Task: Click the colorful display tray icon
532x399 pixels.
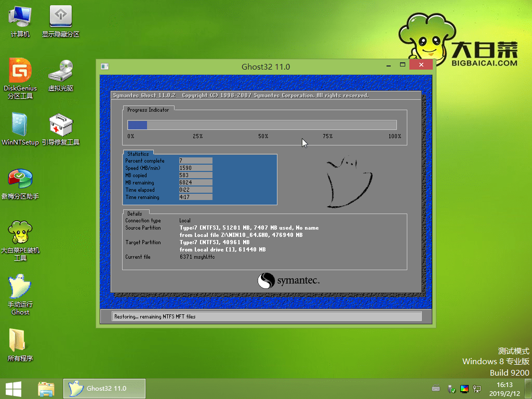Action: (x=464, y=389)
